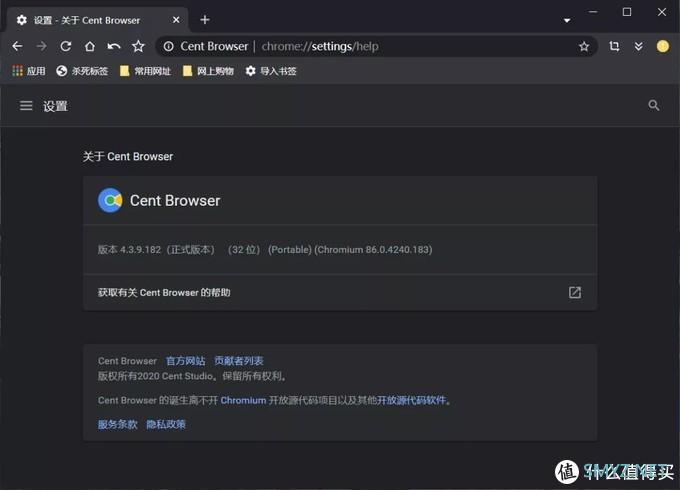View site information icon in address bar
This screenshot has height=490, width=680.
pos(168,46)
